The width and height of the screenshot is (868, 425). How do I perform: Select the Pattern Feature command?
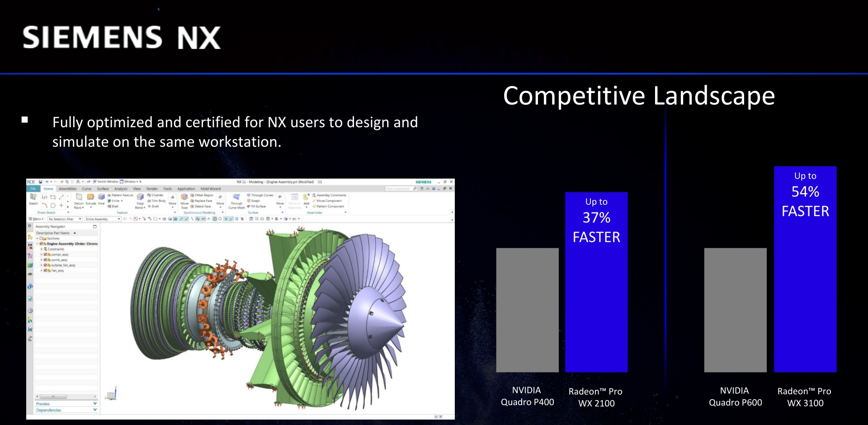pyautogui.click(x=120, y=195)
